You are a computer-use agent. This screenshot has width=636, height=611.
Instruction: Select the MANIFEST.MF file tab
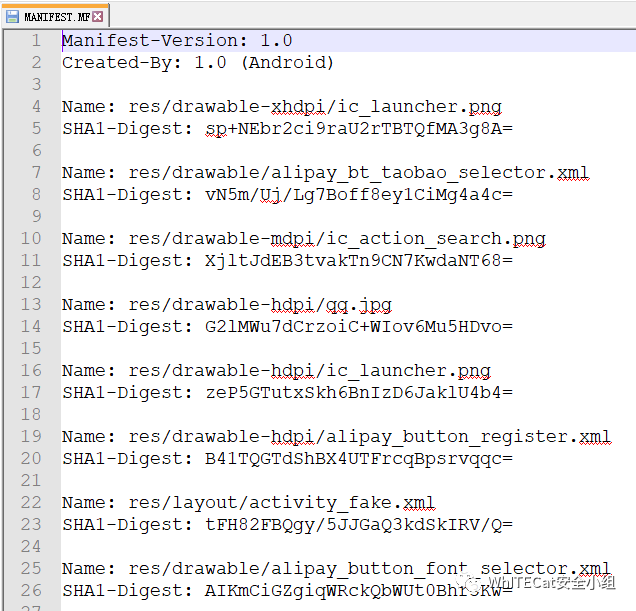[x=55, y=16]
